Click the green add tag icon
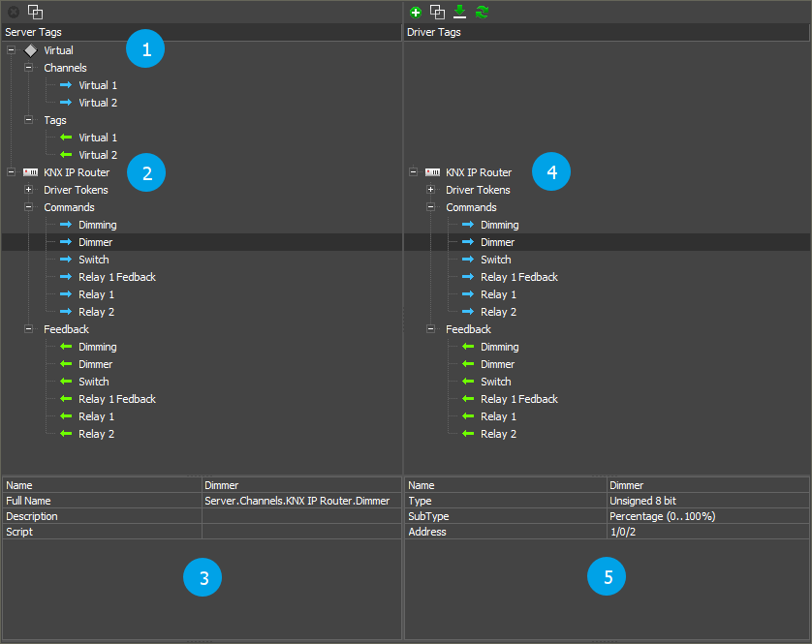The height and width of the screenshot is (644, 812). point(416,12)
